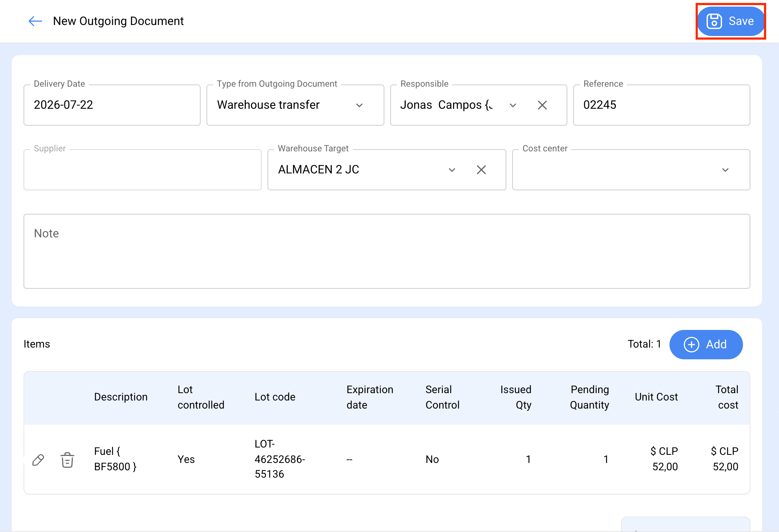Screen dimensions: 779x532
Task: Click the 'New Outgoing Document' page title
Action: 118,21
